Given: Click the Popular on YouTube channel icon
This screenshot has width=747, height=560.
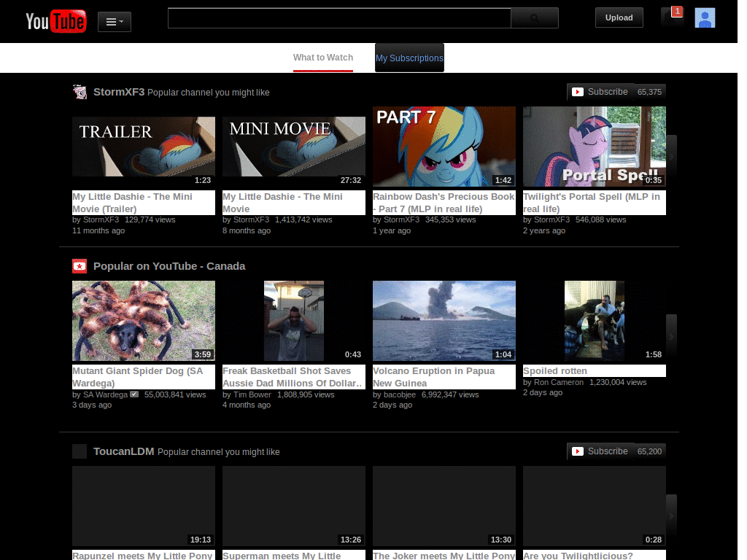Looking at the screenshot, I should (x=80, y=266).
